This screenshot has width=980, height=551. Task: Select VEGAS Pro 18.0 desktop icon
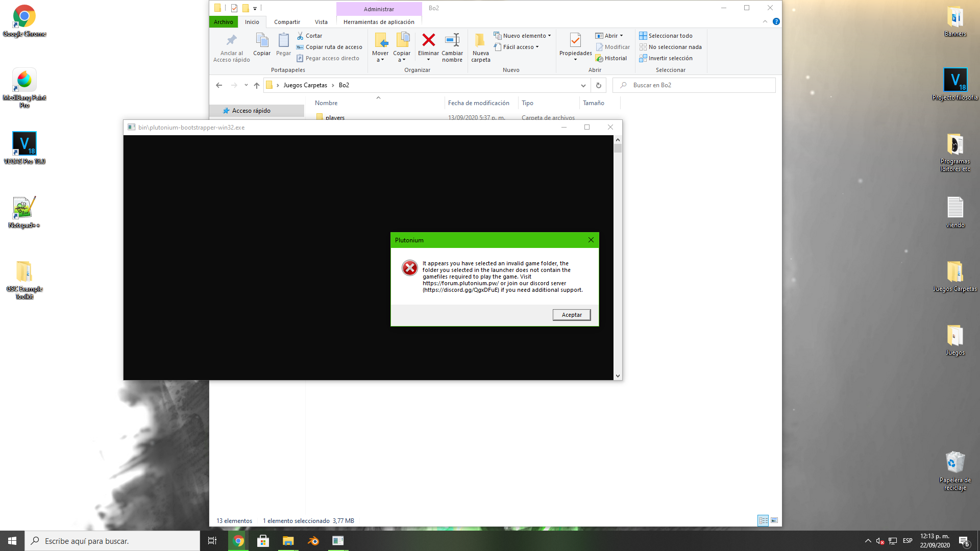pos(24,148)
